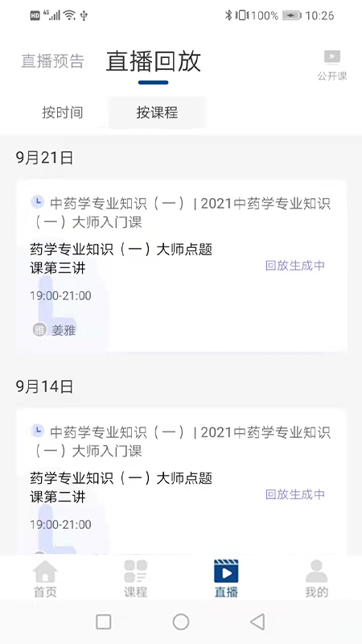This screenshot has height=644, width=362.
Task: Tap 回放生成中 for 第二讲 lesson
Action: (295, 494)
